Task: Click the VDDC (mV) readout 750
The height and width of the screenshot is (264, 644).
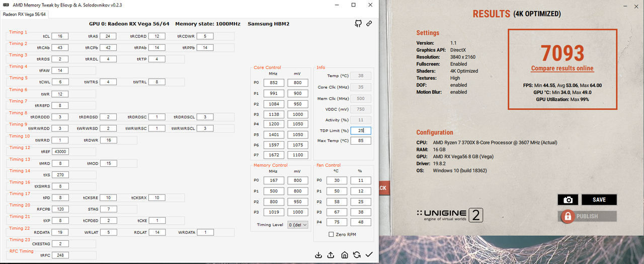Action: (361, 109)
